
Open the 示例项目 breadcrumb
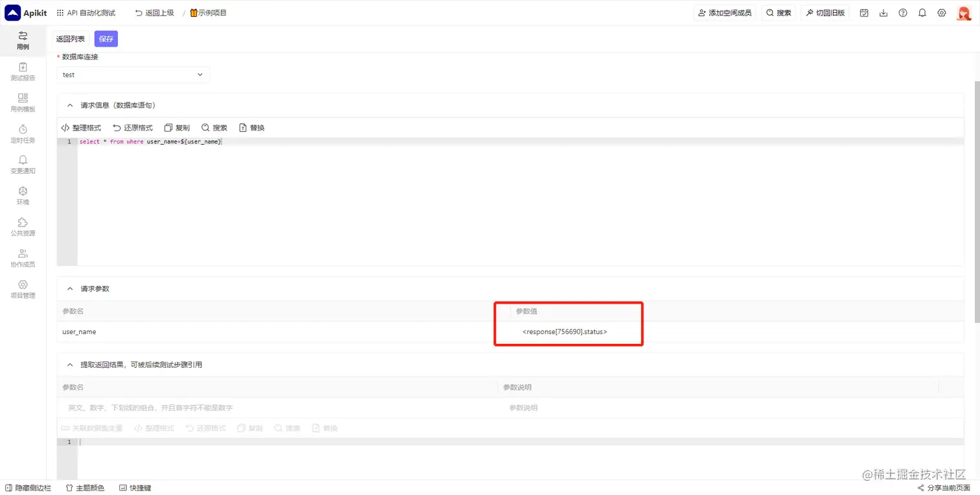(x=208, y=13)
